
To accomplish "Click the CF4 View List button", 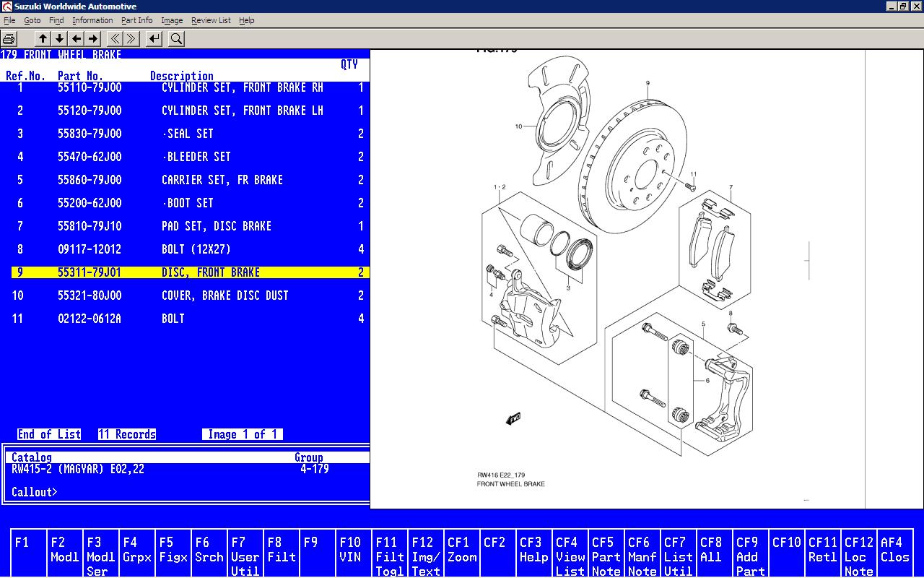I will [x=570, y=553].
